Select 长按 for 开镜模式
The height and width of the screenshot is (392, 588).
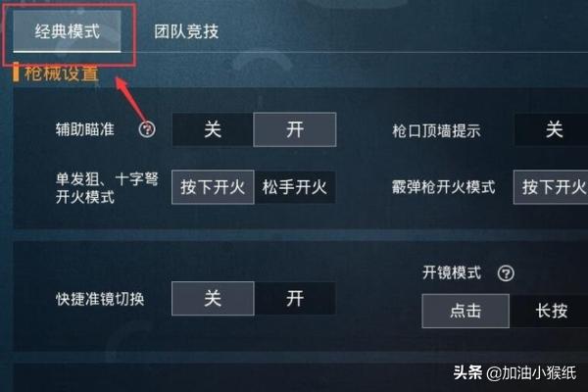(549, 311)
